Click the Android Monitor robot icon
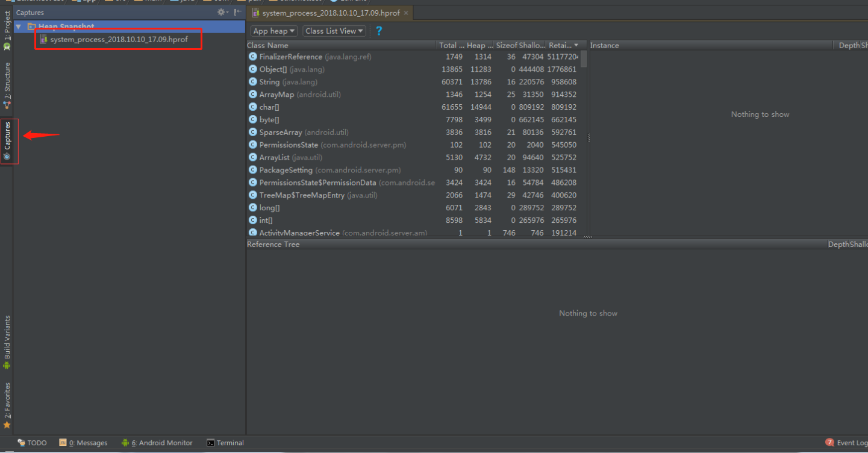The width and height of the screenshot is (868, 453). 125,443
